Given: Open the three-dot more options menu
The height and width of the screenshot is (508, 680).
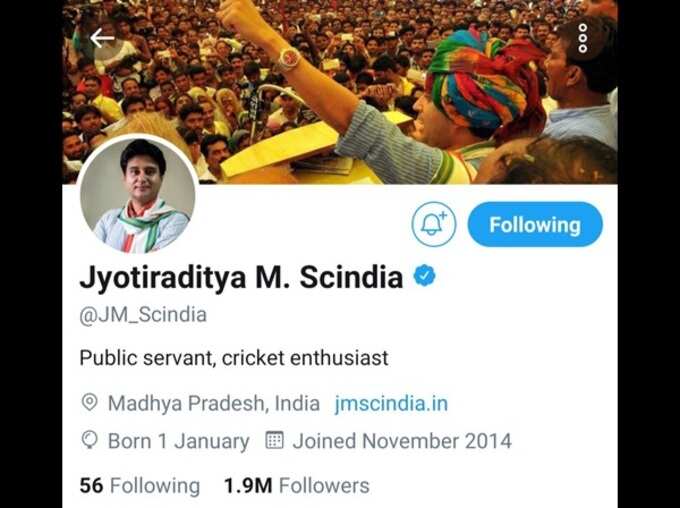Looking at the screenshot, I should point(582,38).
